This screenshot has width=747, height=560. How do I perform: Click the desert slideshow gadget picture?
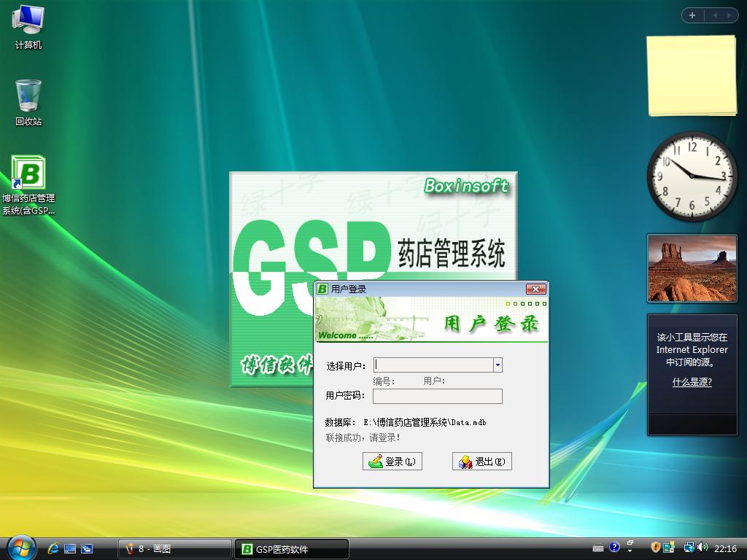point(692,268)
